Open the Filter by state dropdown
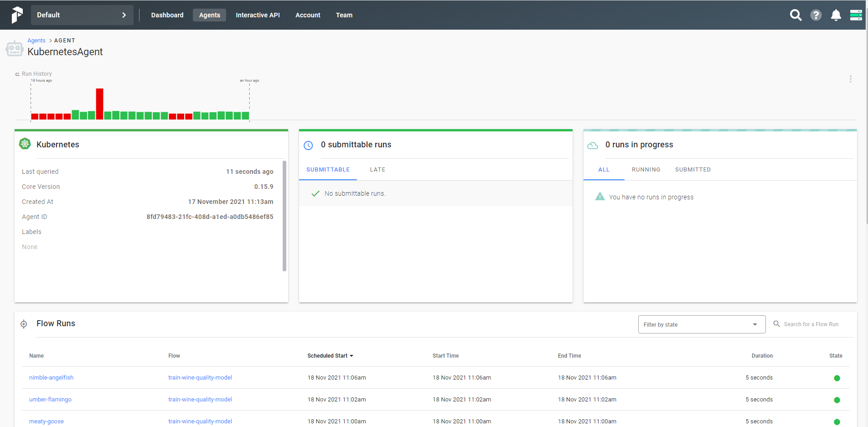The width and height of the screenshot is (868, 427). (x=702, y=324)
